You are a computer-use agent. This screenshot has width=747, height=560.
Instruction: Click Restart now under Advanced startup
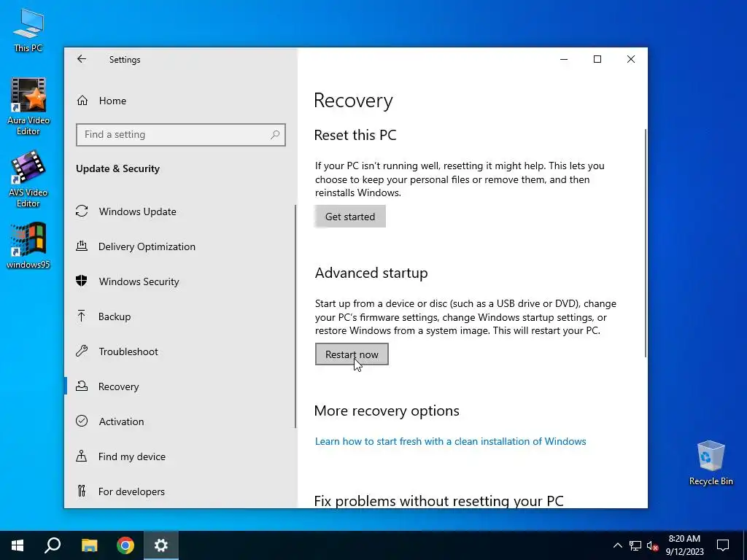point(352,354)
